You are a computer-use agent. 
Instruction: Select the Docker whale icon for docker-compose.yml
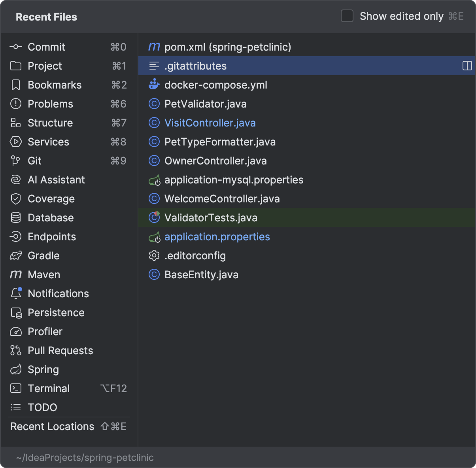(154, 85)
